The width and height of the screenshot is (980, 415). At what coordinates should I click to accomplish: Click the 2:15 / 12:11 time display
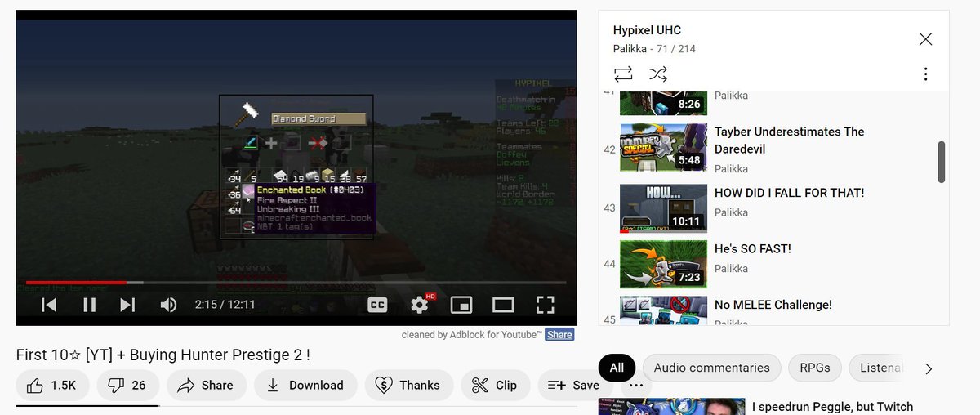tap(225, 305)
